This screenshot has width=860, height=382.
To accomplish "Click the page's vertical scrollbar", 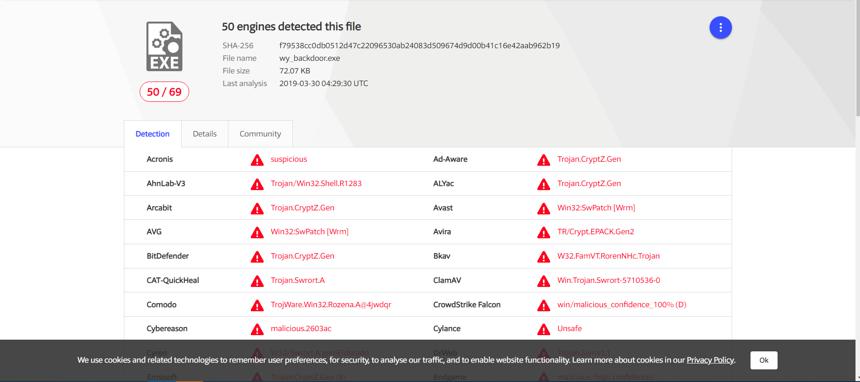I will 856,58.
